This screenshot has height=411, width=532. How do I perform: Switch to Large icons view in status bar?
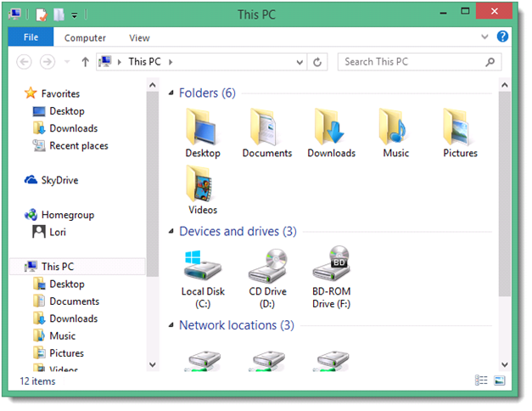coord(500,380)
